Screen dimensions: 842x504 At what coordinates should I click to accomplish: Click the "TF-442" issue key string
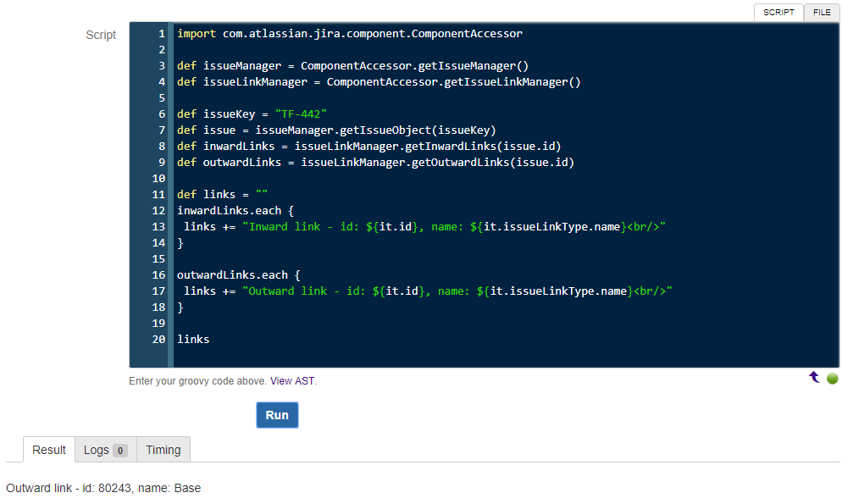pyautogui.click(x=301, y=114)
